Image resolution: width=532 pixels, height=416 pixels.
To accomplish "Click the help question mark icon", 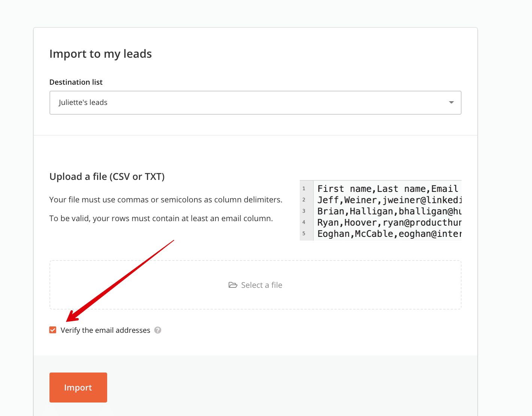I will pos(158,330).
